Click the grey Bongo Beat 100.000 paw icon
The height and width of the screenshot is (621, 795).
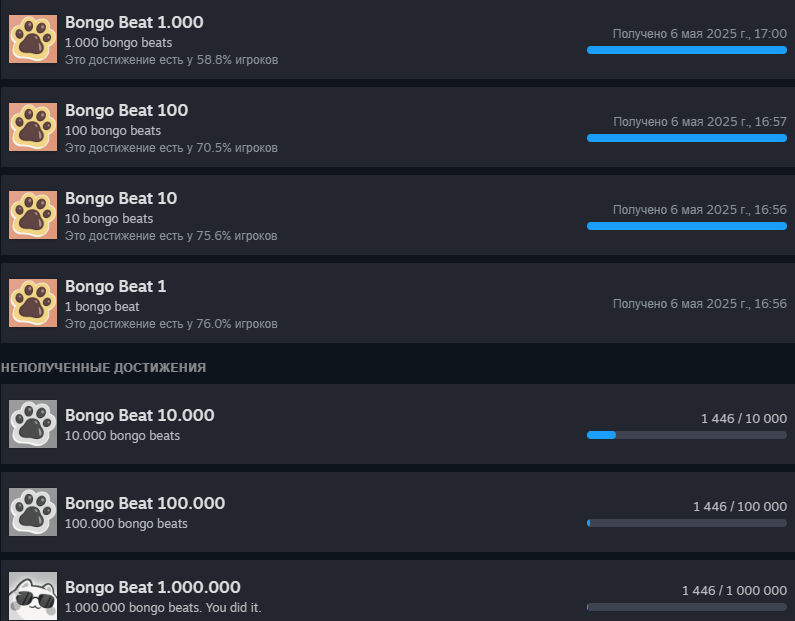(33, 512)
